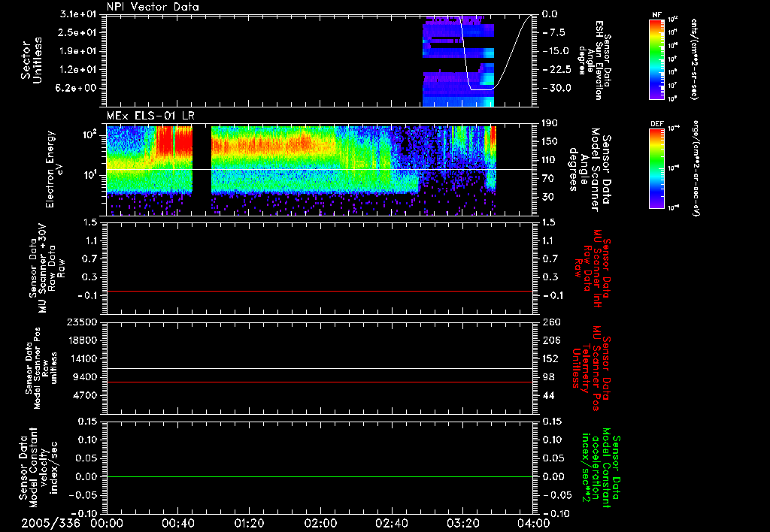Click the green "Model Constant acceleration" label
Screen dimensions: 770x532
(601, 468)
